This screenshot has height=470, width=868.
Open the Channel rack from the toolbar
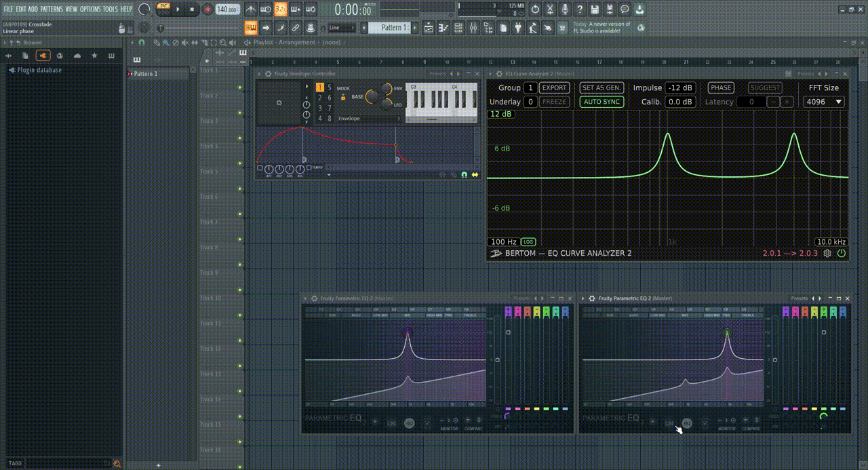[458, 28]
